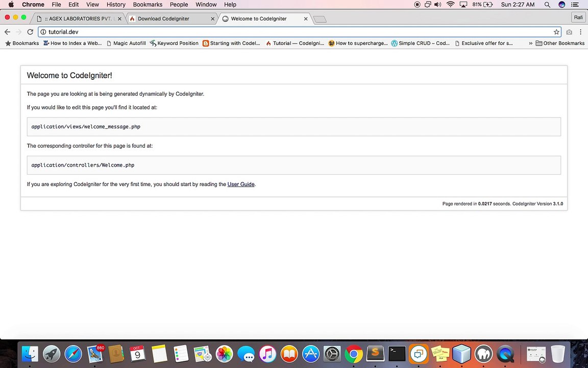Open the Magic Autofill bookmark
Viewport: 588px width, 368px height.
126,43
